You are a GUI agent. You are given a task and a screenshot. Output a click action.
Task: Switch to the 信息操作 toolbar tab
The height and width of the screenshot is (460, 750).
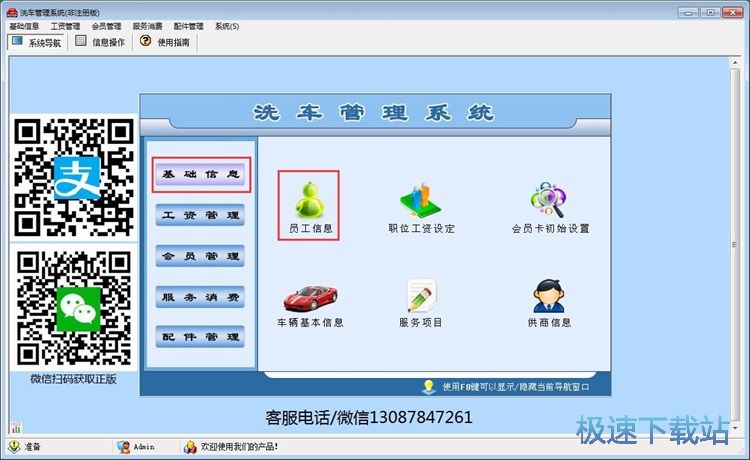coord(100,42)
